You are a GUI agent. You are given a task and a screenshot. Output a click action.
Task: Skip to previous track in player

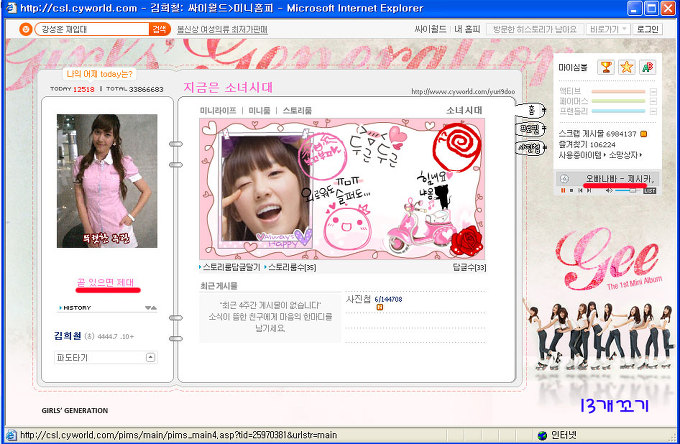coord(580,190)
